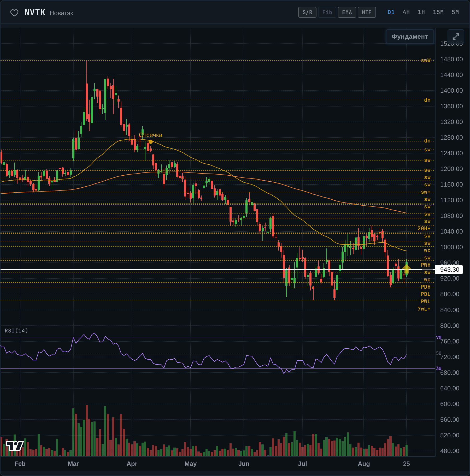This screenshot has height=476, width=470.
Task: Toggle the S/R levels overlay
Action: [x=307, y=12]
